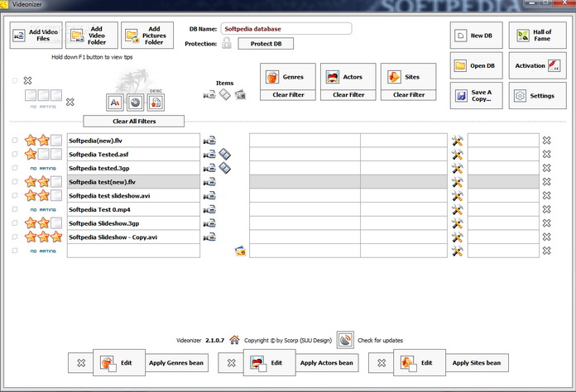Click the camera icon for Softpedia(new).flv
Image resolution: width=576 pixels, height=392 pixels.
[x=209, y=141]
